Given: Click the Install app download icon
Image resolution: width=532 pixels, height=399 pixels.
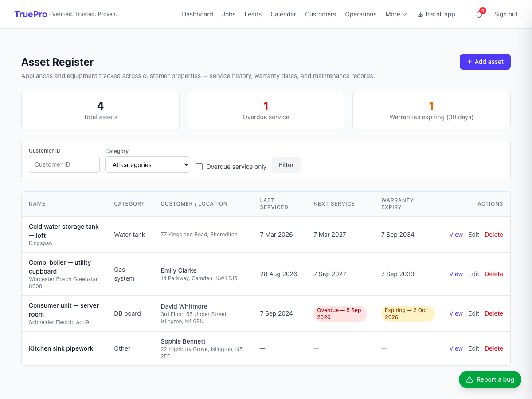Looking at the screenshot, I should pos(420,14).
